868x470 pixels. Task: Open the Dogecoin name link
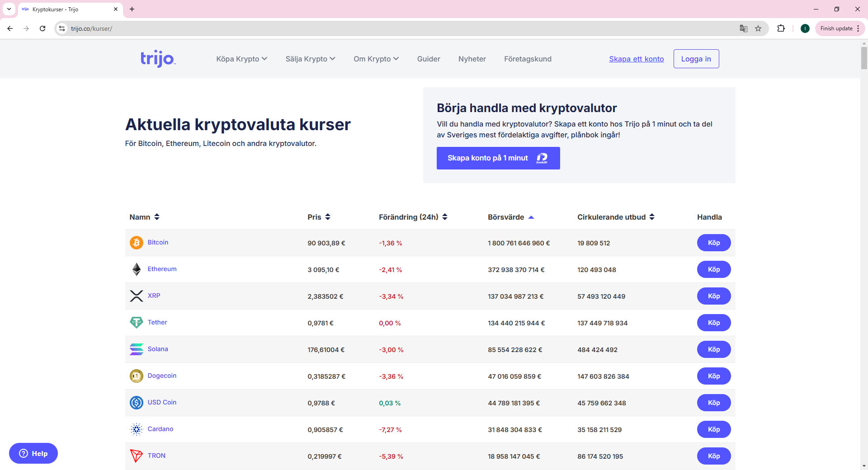coord(162,376)
